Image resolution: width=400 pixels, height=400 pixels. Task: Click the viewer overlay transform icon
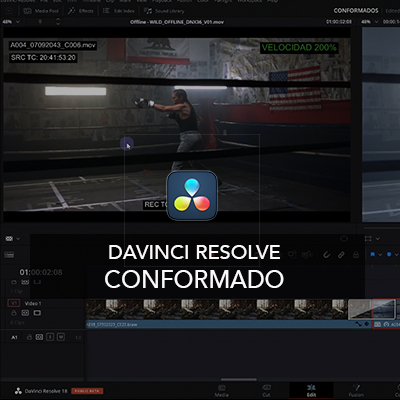tap(368, 239)
